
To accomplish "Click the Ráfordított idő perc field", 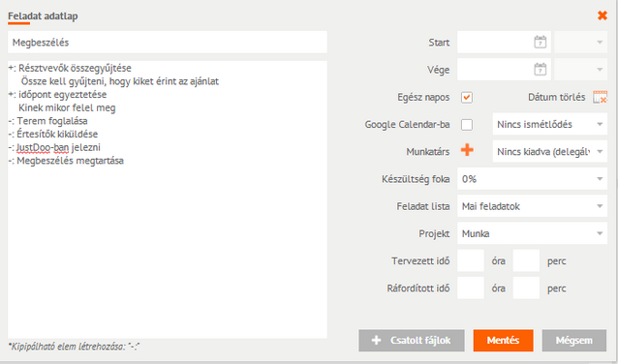I will 526,288.
